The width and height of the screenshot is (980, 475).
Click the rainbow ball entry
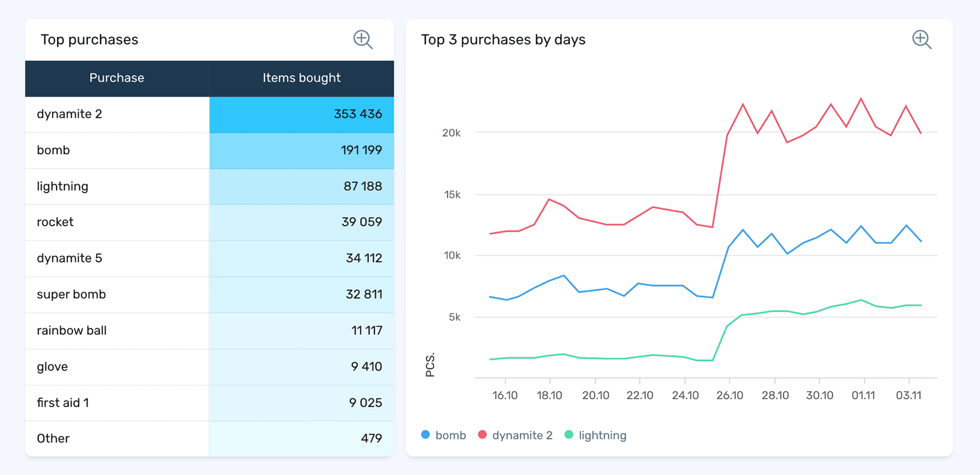pyautogui.click(x=71, y=331)
